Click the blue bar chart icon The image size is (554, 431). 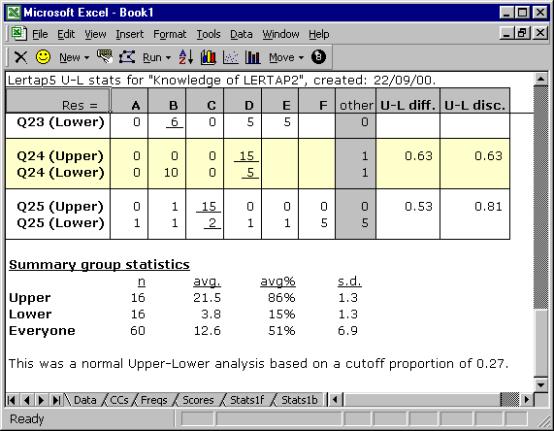tap(253, 57)
